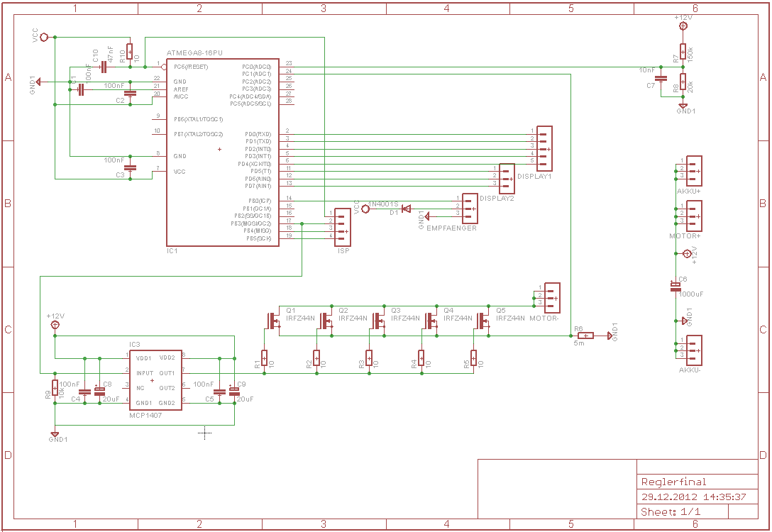Click the INPUT pin label on IC3

click(x=145, y=373)
